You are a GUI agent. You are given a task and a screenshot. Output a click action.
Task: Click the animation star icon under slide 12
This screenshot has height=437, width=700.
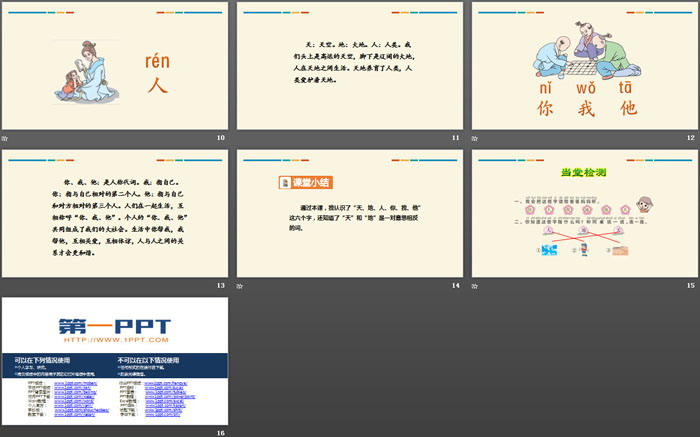(477, 137)
